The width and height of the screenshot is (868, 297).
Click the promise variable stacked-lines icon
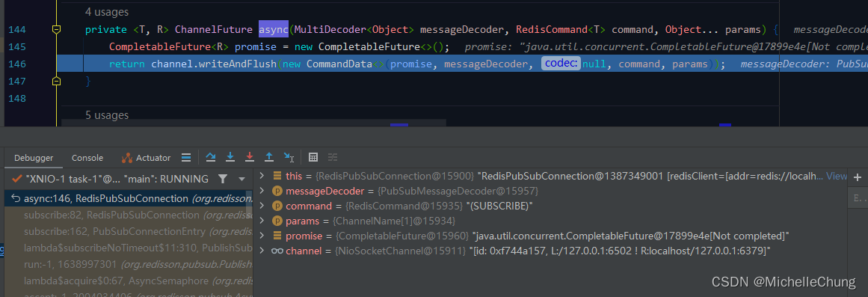277,236
